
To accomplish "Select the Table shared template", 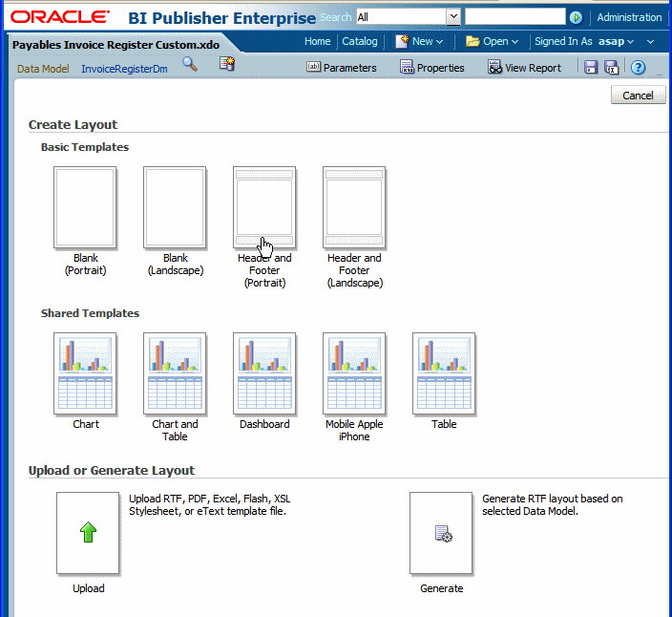I will 444,373.
